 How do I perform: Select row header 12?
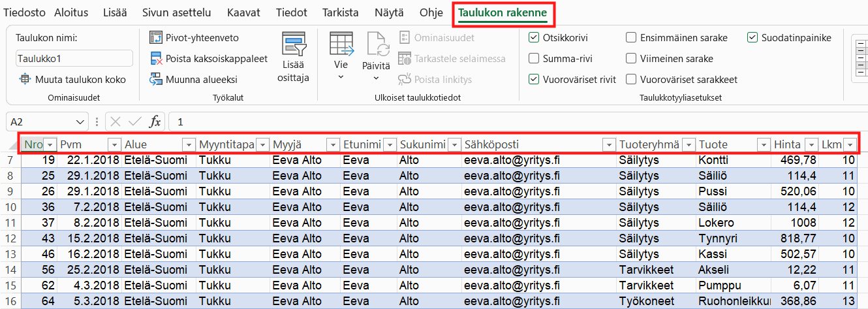(10, 238)
